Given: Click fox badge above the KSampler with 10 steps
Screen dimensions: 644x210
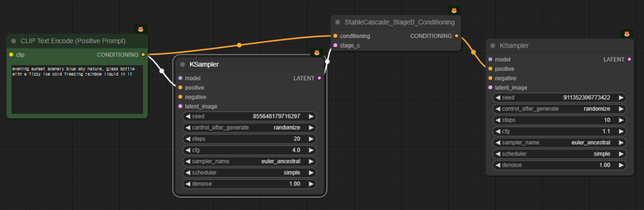Looking at the screenshot, I should pyautogui.click(x=626, y=34).
